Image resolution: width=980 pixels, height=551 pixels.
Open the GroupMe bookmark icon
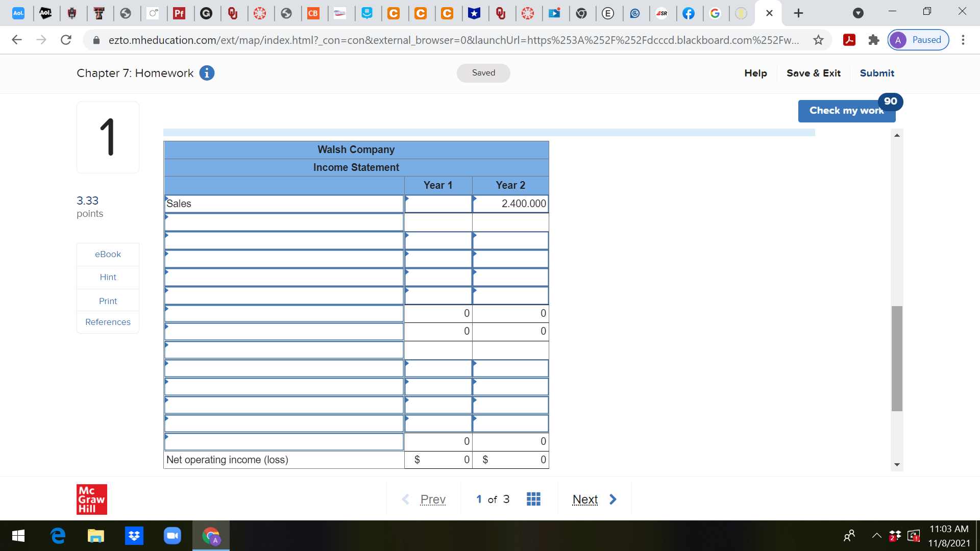pos(369,14)
